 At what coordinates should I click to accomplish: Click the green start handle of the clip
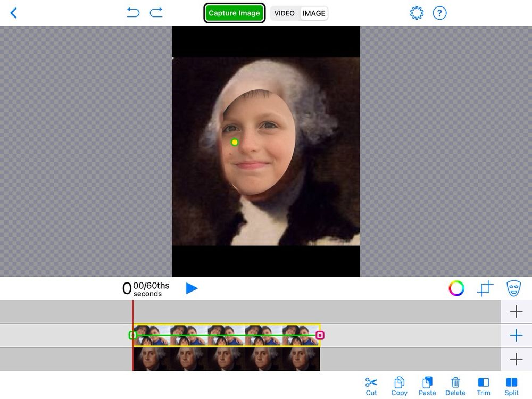(x=132, y=336)
